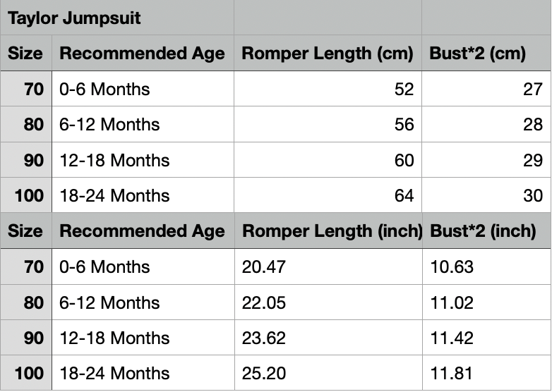552x392 pixels.
Task: Click the Bust*2 (cm) column header
Action: (x=478, y=54)
